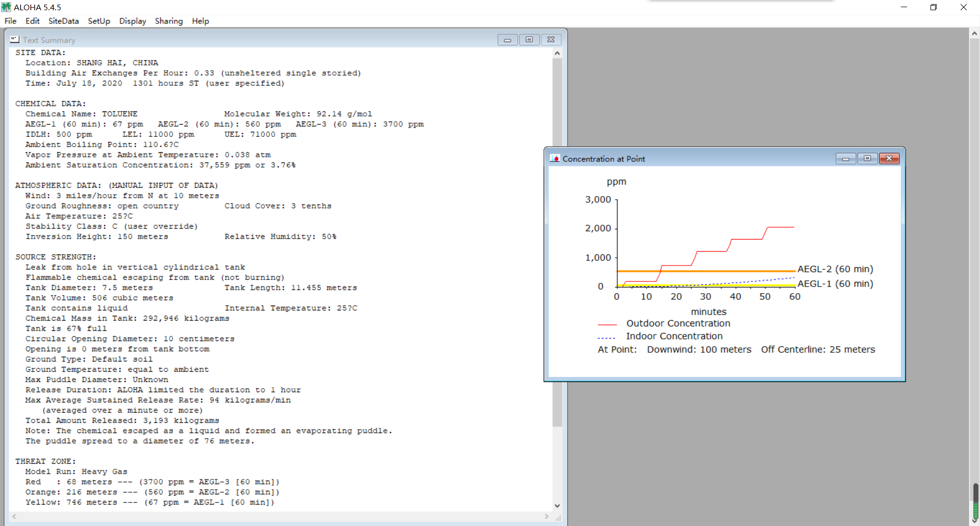
Task: Close the Text Summary window
Action: 551,40
